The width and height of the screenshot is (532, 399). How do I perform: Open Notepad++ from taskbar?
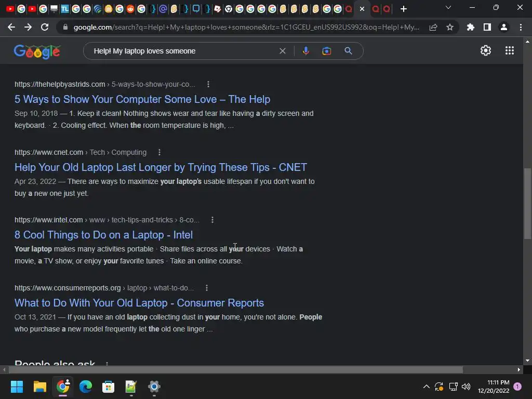pyautogui.click(x=131, y=387)
